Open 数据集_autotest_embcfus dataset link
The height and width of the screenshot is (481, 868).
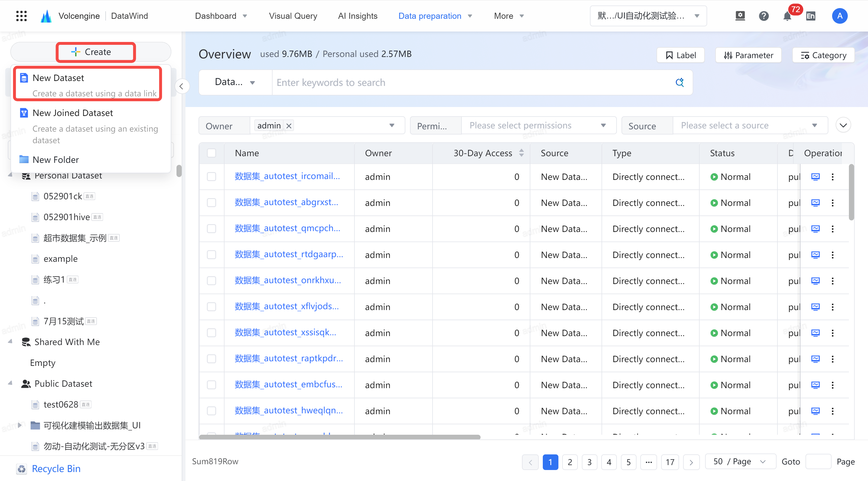click(288, 384)
